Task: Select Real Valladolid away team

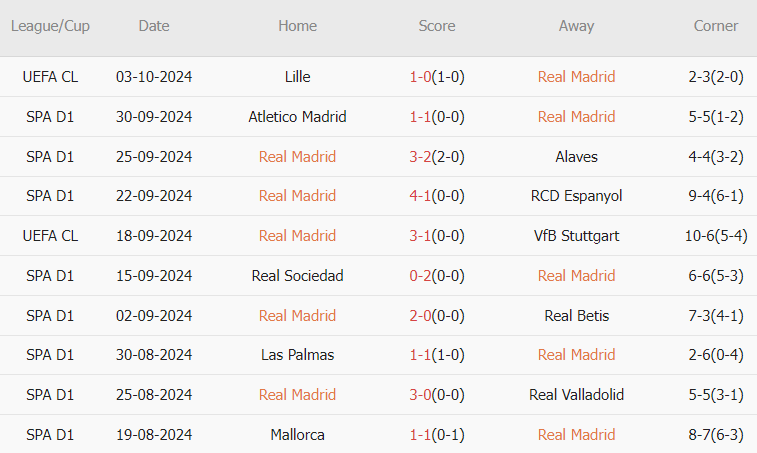Action: coord(576,395)
